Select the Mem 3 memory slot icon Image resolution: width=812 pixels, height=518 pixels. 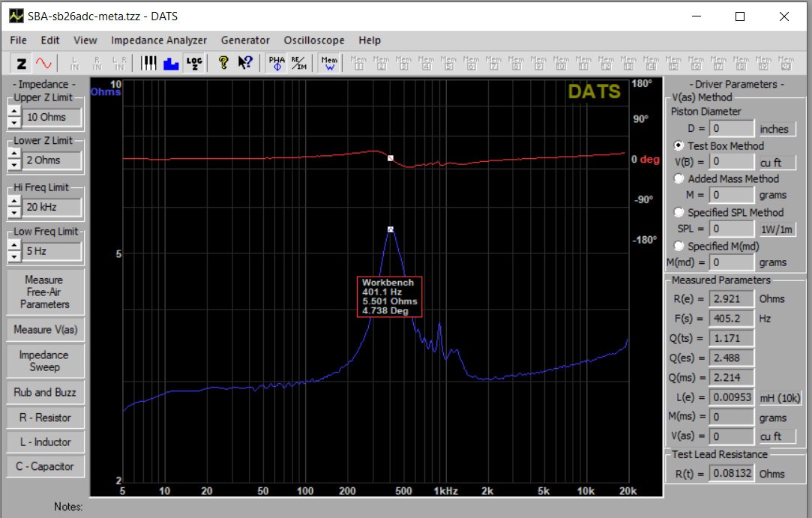(x=403, y=63)
